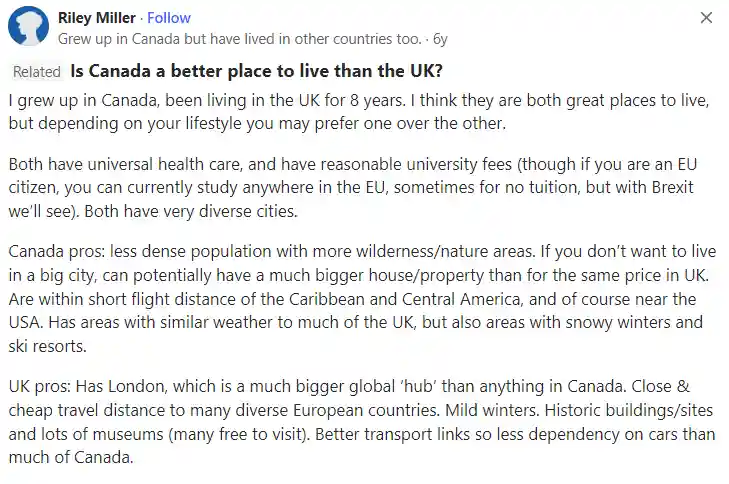
Task: Click the word "London" in the UK pros
Action: pyautogui.click(x=138, y=386)
